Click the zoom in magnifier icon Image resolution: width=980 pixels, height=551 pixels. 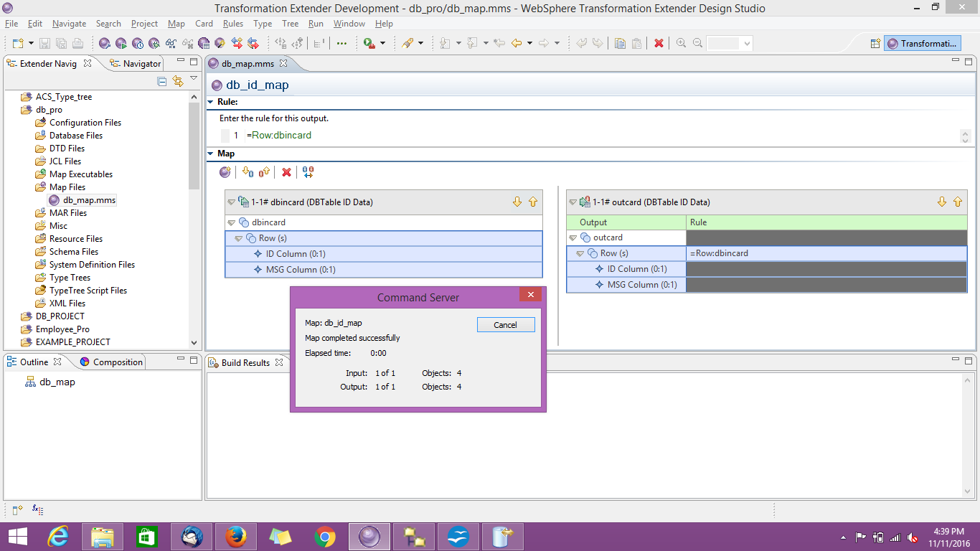680,43
